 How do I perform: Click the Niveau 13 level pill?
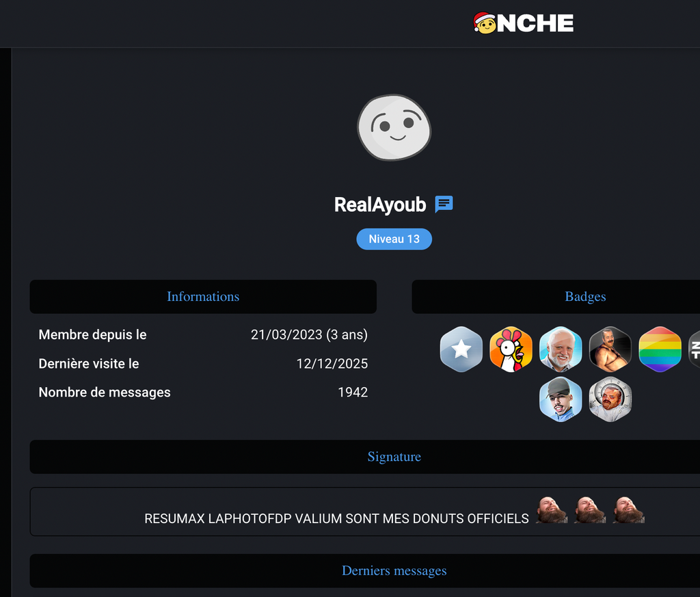click(x=394, y=239)
